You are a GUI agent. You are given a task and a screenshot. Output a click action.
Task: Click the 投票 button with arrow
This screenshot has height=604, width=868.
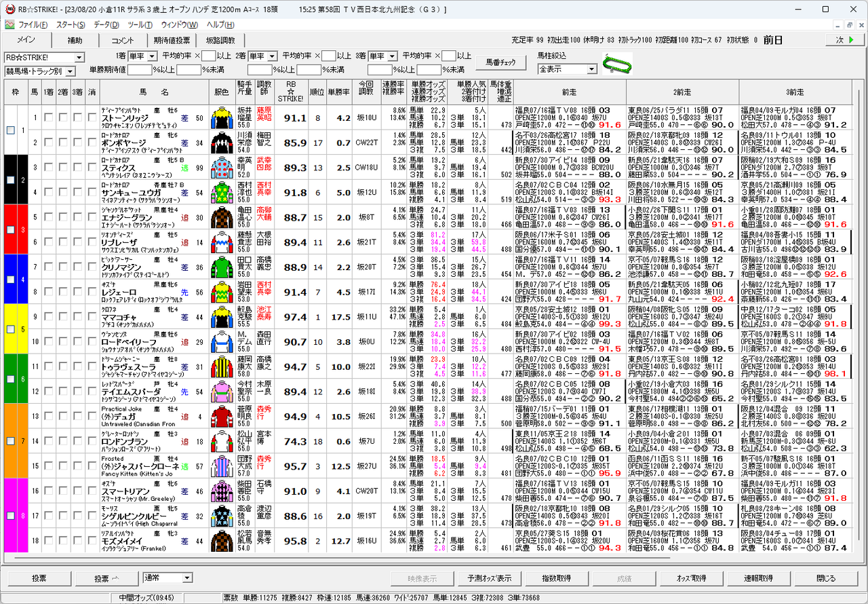coord(106,578)
